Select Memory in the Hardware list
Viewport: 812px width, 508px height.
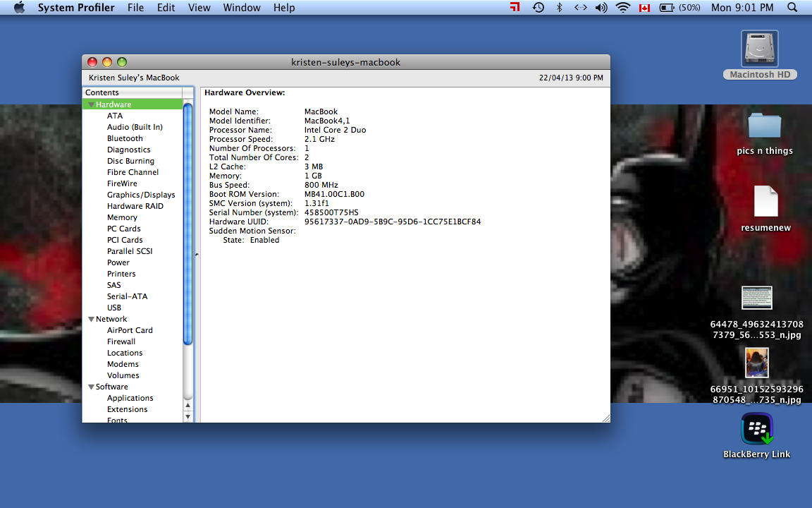(x=122, y=218)
